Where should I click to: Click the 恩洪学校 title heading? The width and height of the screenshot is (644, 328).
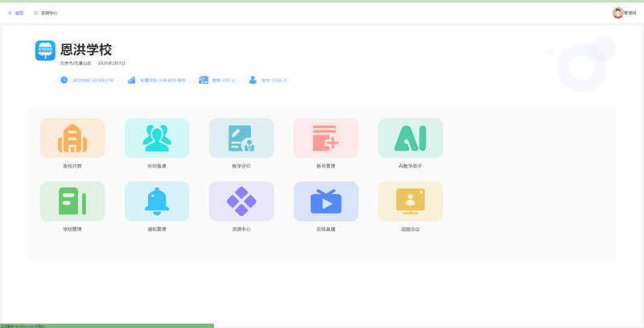[x=86, y=49]
